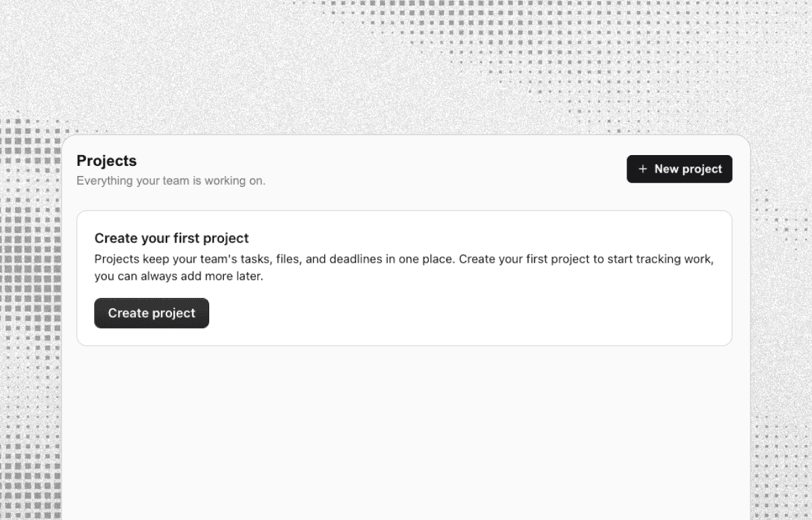812x520 pixels.
Task: Click the "Everything your team is working on" subtitle
Action: [171, 181]
